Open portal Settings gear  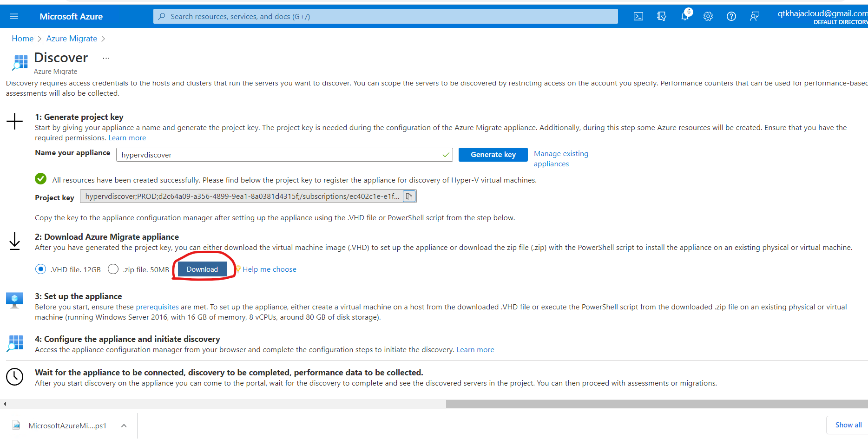tap(708, 16)
